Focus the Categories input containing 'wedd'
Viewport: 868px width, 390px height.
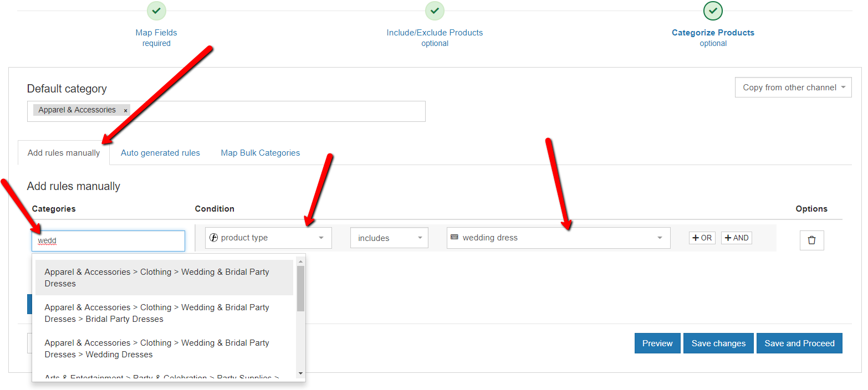pos(108,241)
